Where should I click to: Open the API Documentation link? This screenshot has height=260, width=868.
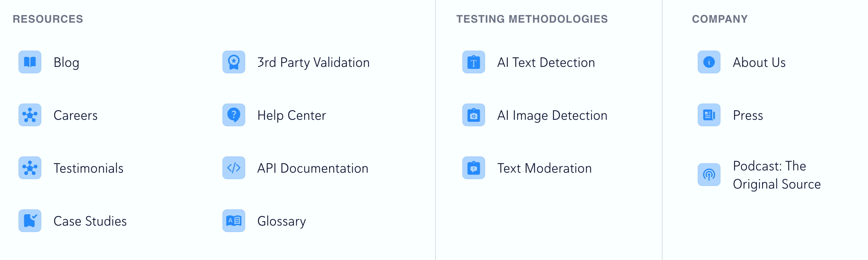(x=313, y=168)
